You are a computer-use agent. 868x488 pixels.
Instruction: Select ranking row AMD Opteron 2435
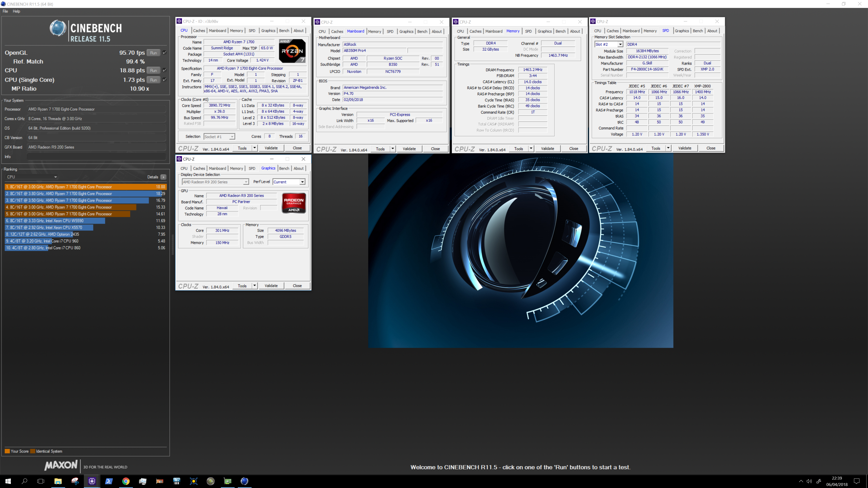coord(86,234)
